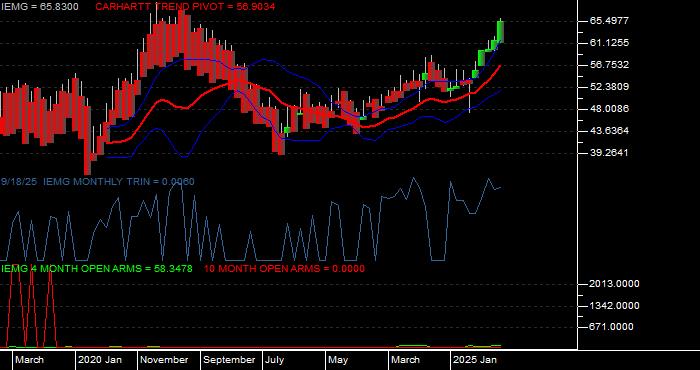Screen dimensions: 700x370
Task: Click the latest tall green candle
Action: pyautogui.click(x=500, y=32)
